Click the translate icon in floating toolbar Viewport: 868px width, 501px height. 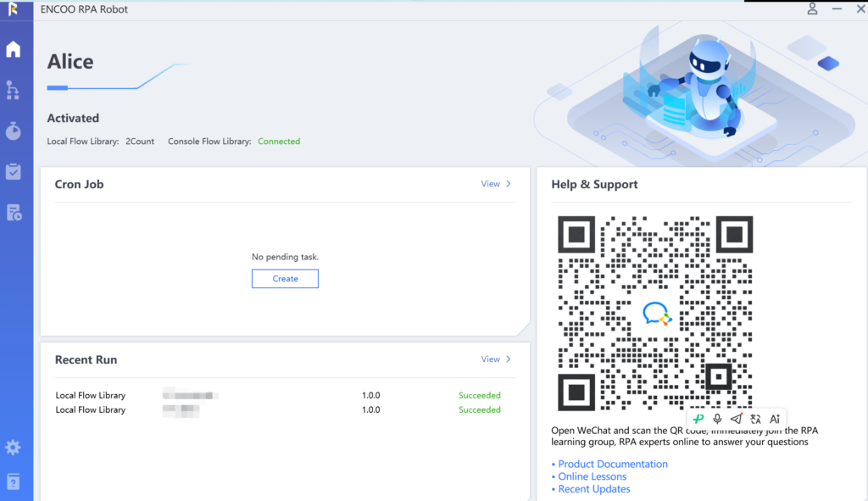click(x=755, y=419)
